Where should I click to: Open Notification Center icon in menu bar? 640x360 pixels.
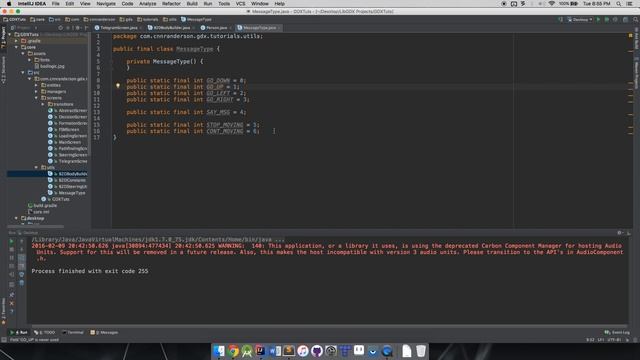630,4
